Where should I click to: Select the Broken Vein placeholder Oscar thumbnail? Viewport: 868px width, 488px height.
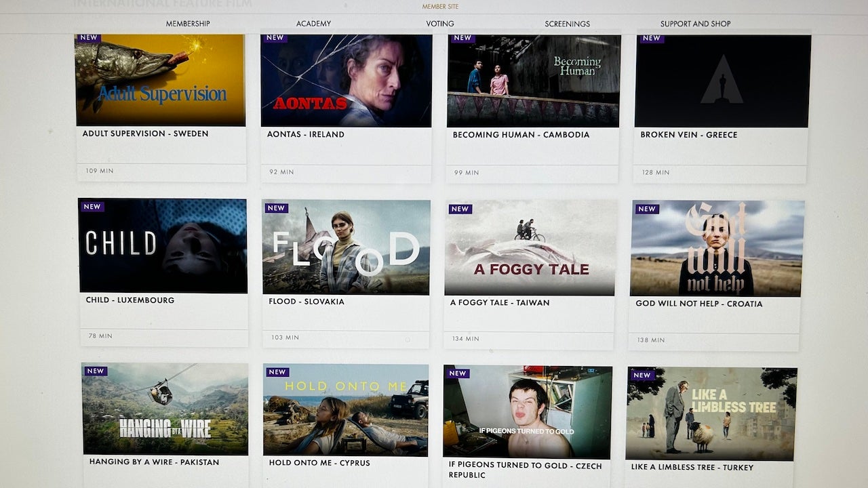722,81
